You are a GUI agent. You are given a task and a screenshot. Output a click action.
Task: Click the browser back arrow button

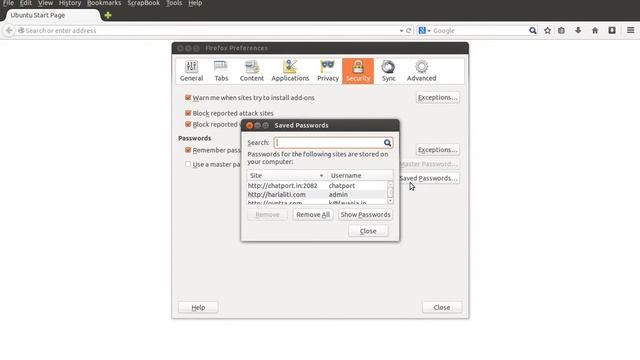[9, 30]
